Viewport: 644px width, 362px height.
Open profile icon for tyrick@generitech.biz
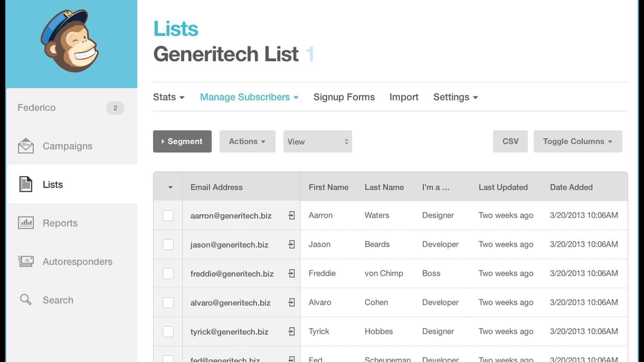pyautogui.click(x=292, y=331)
